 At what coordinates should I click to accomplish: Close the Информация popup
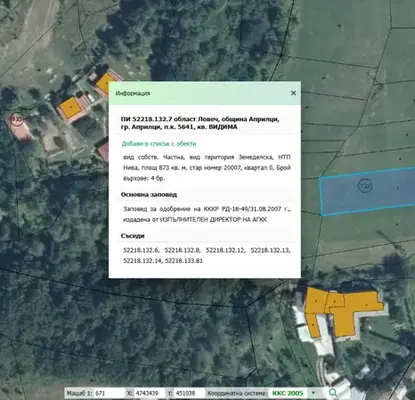[293, 93]
